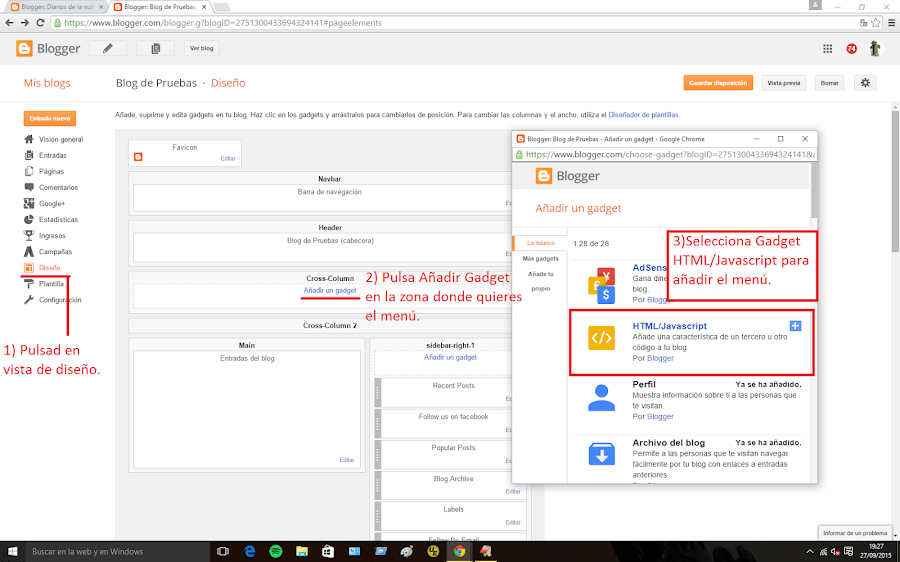Click the Archivo del blog gadget icon

pos(601,455)
